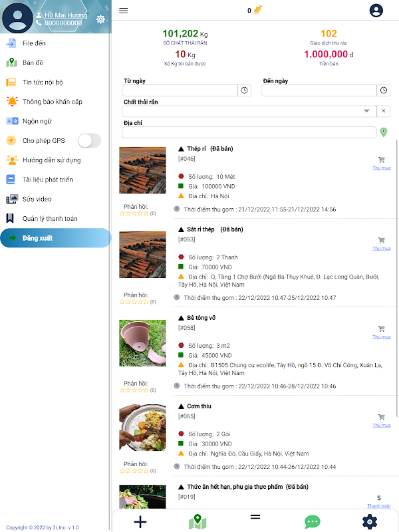Screen dimensions: 399x532
Task: Open Bản đồ in the sidebar
Action: [55, 63]
